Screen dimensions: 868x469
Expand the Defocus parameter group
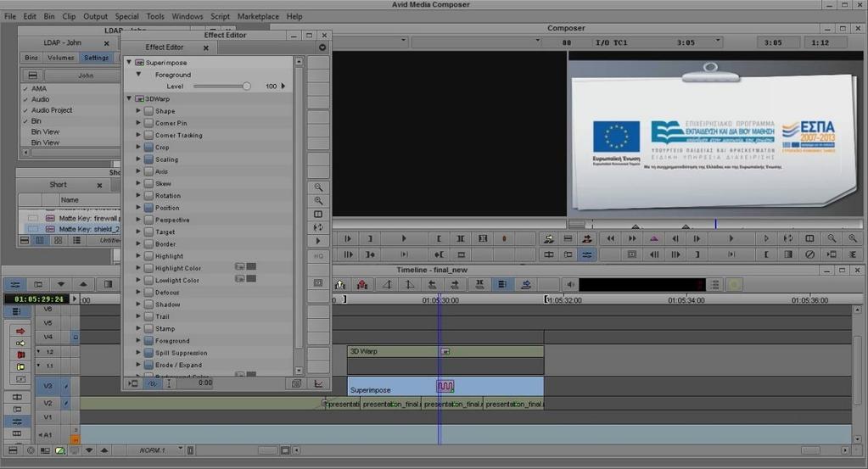click(138, 292)
